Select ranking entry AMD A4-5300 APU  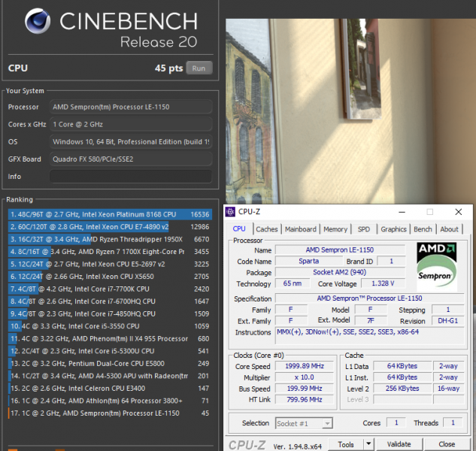click(x=110, y=376)
